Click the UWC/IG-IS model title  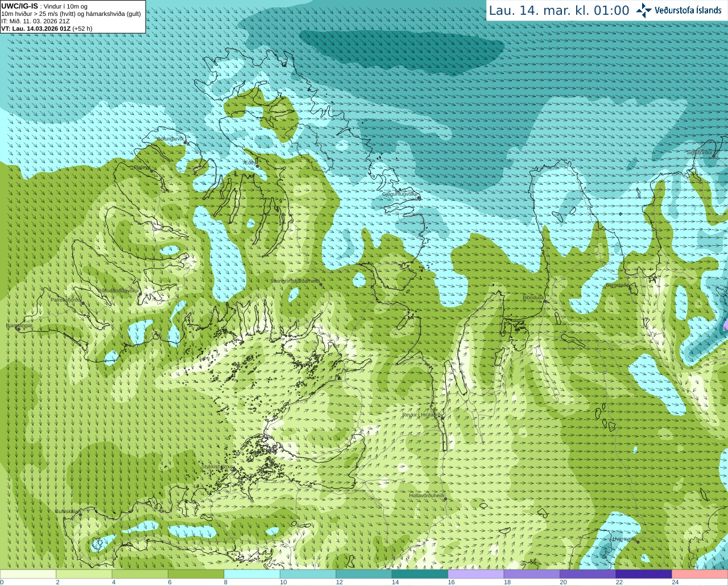coord(19,6)
